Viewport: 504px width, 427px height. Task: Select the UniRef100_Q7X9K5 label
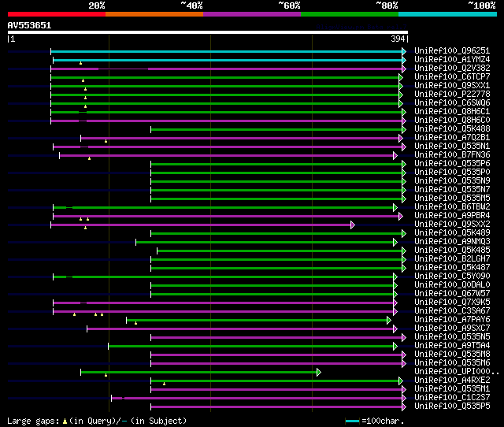click(452, 303)
